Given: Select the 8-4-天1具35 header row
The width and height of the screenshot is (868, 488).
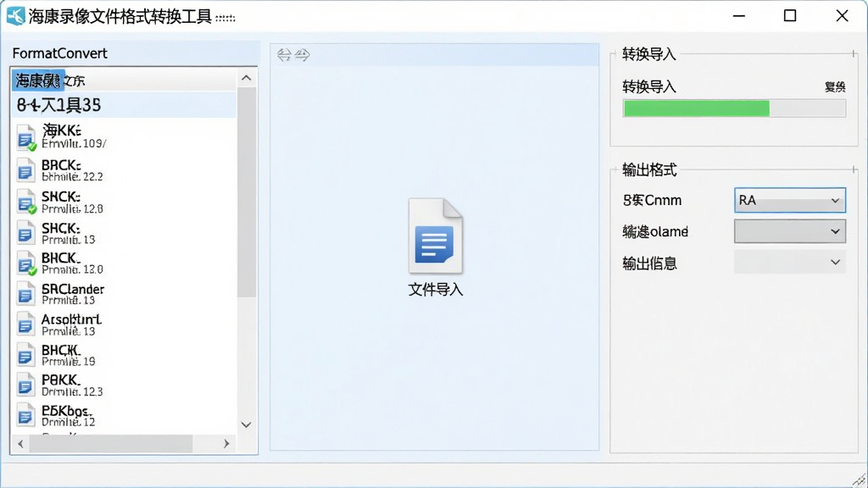Looking at the screenshot, I should tap(124, 105).
